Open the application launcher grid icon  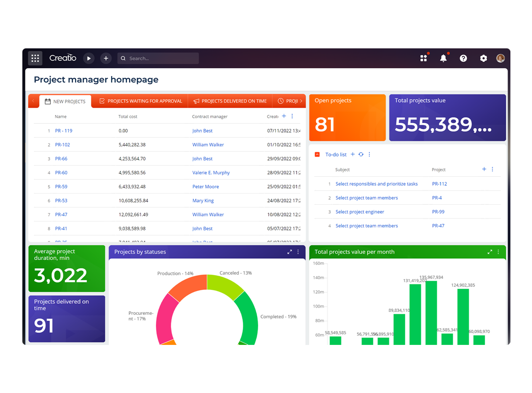[35, 58]
